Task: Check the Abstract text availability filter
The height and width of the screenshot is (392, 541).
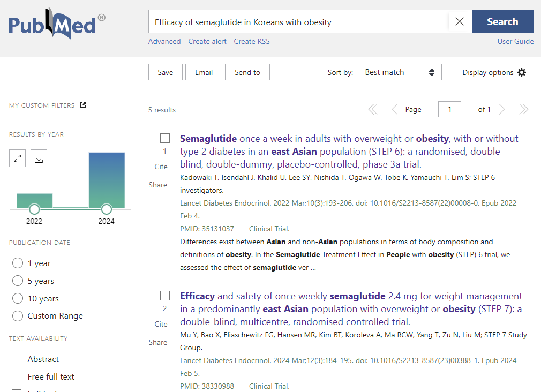Action: (x=17, y=359)
